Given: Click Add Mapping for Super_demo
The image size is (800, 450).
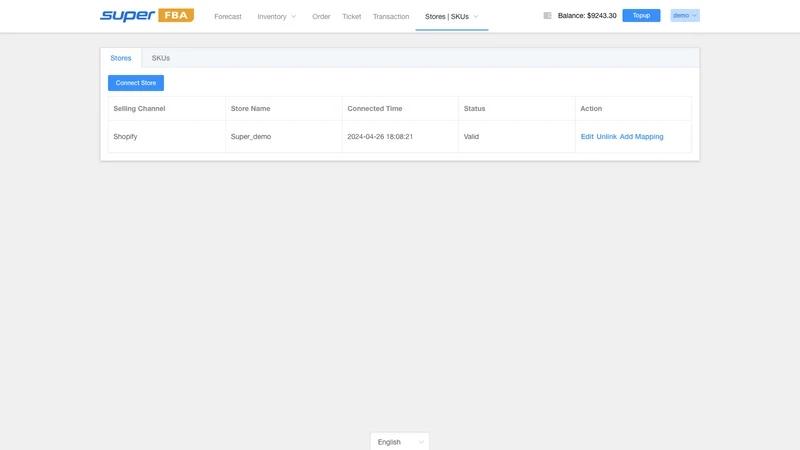Looking at the screenshot, I should click(641, 137).
